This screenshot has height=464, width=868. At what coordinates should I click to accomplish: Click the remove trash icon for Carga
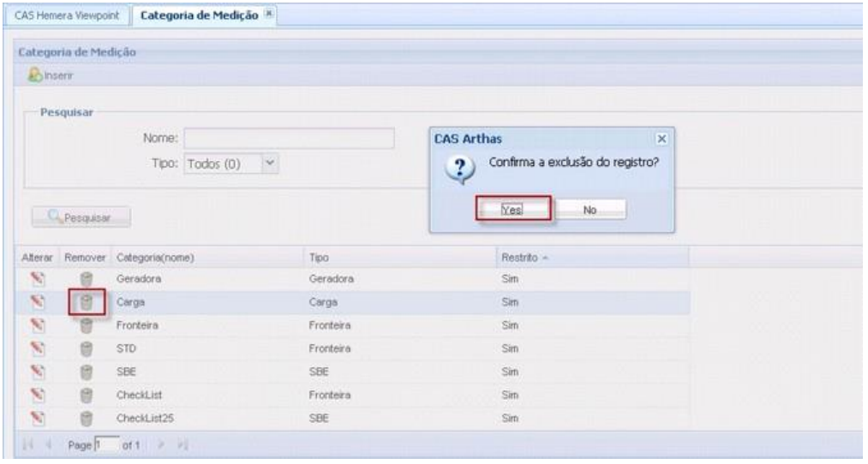tap(86, 302)
